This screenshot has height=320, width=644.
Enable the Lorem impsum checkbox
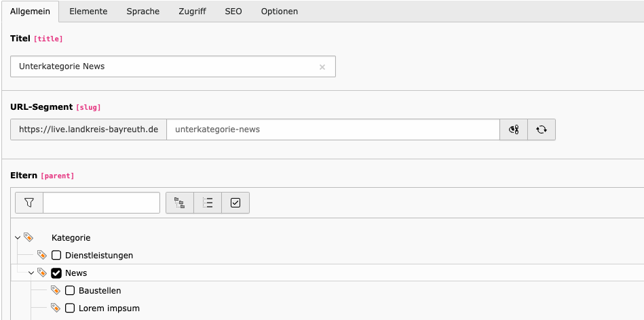point(70,308)
